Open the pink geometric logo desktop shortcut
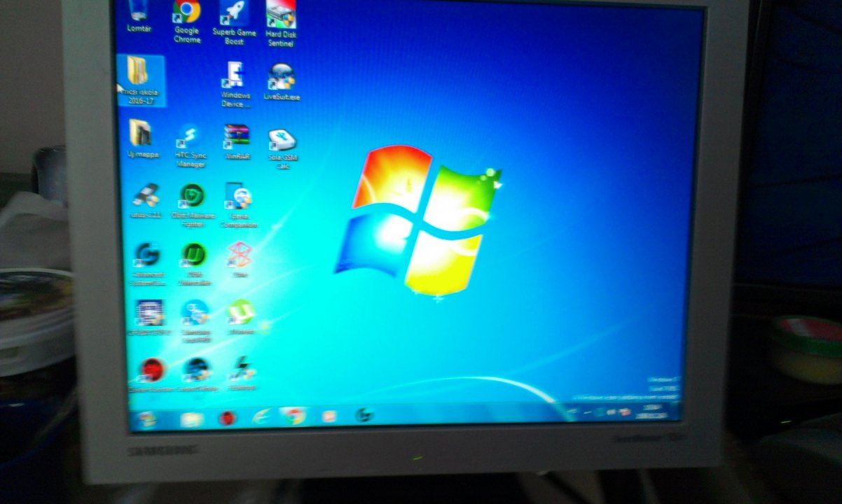This screenshot has width=842, height=504. click(239, 260)
